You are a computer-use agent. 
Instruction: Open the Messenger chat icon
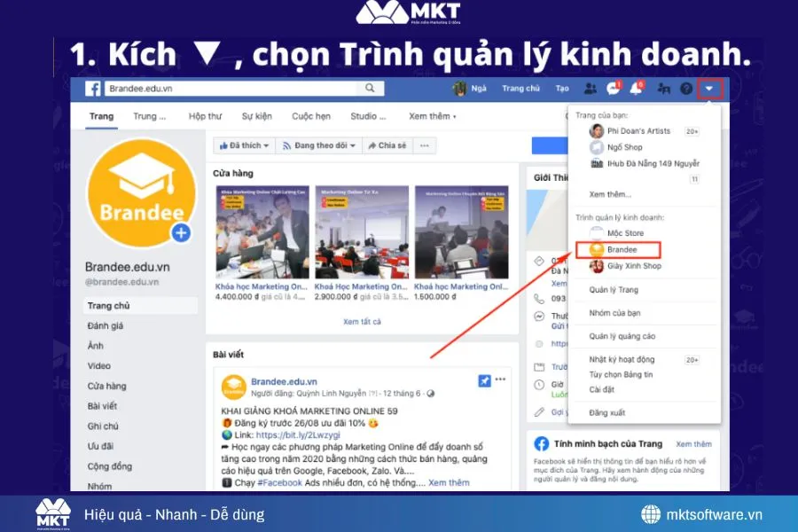613,89
